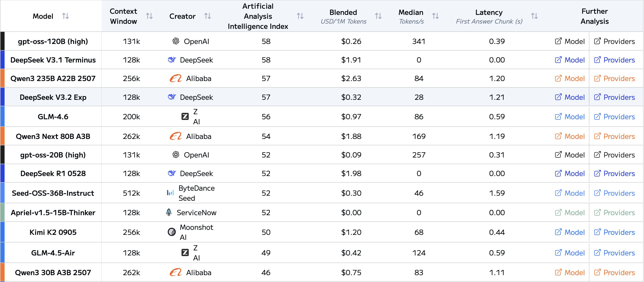
Task: Sort by Context Window arrows icon
Action: (x=149, y=16)
